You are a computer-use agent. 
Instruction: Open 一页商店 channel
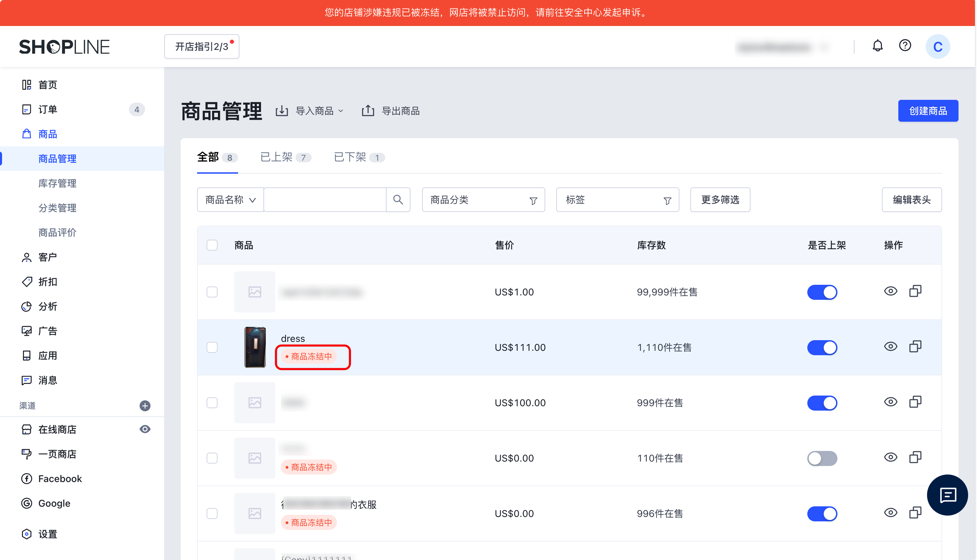[x=82, y=454]
